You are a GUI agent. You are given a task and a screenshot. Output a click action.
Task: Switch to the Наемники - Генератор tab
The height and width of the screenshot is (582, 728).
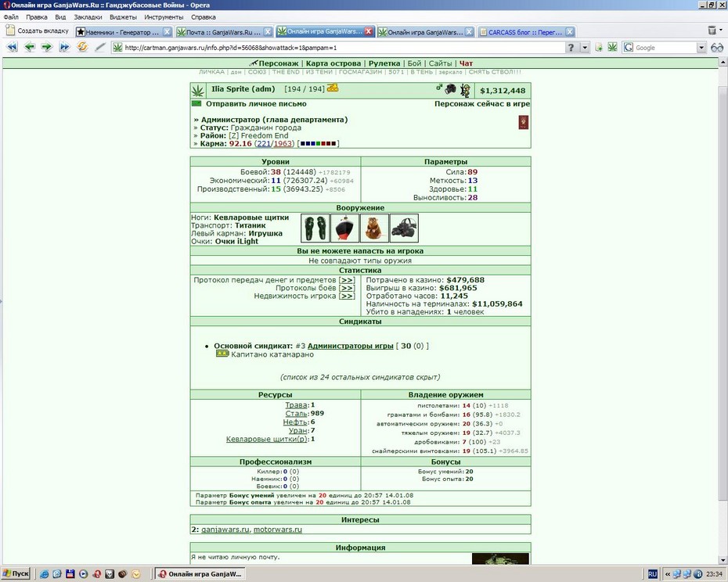pyautogui.click(x=124, y=32)
